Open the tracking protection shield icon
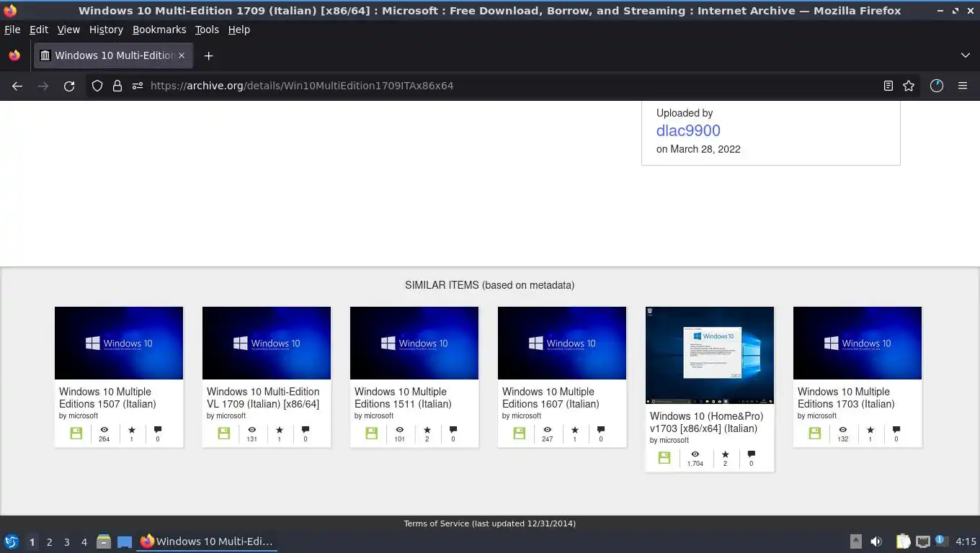 click(97, 86)
